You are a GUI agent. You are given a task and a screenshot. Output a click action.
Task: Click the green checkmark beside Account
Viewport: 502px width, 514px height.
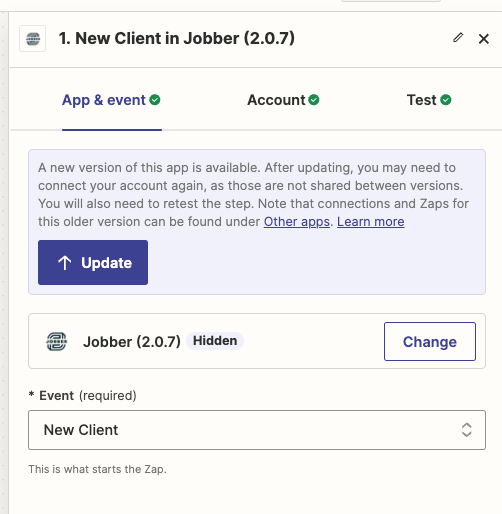[314, 100]
